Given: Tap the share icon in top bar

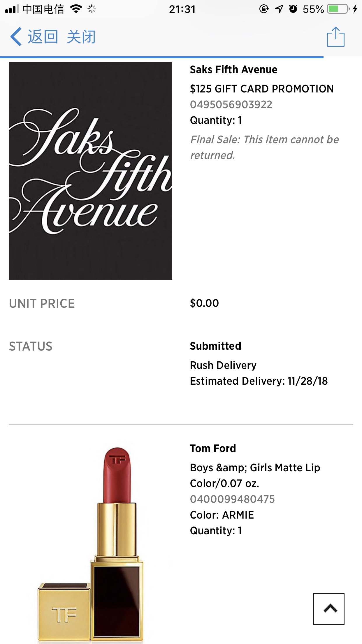Looking at the screenshot, I should tap(335, 37).
